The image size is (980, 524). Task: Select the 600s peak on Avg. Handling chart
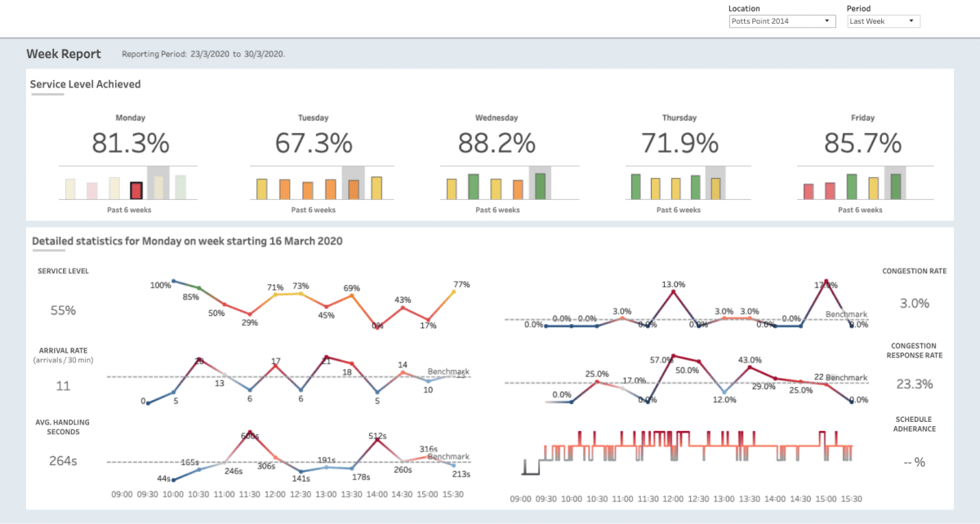pos(249,433)
